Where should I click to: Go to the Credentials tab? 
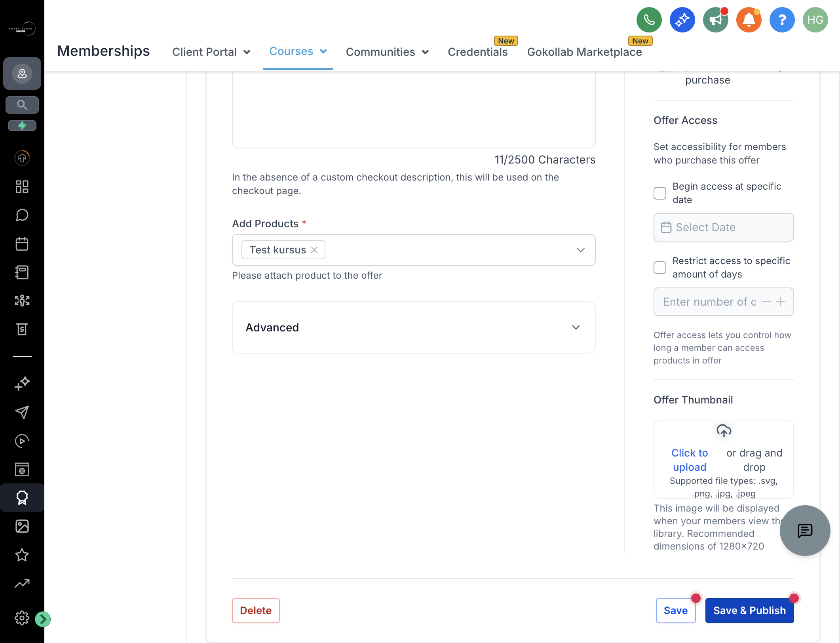click(477, 52)
